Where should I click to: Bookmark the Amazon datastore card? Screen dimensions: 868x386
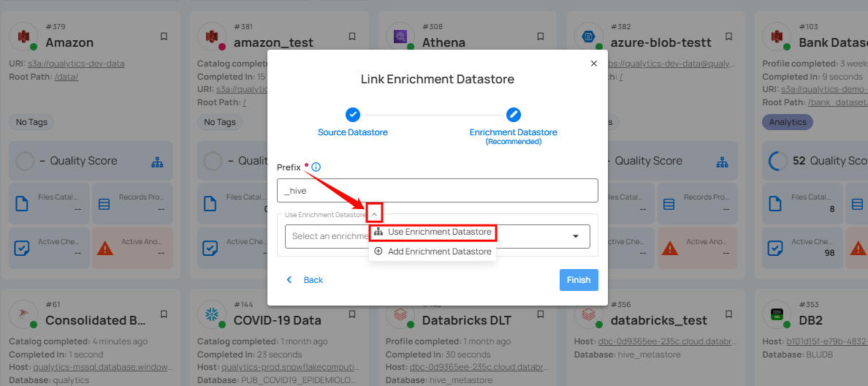pyautogui.click(x=164, y=36)
